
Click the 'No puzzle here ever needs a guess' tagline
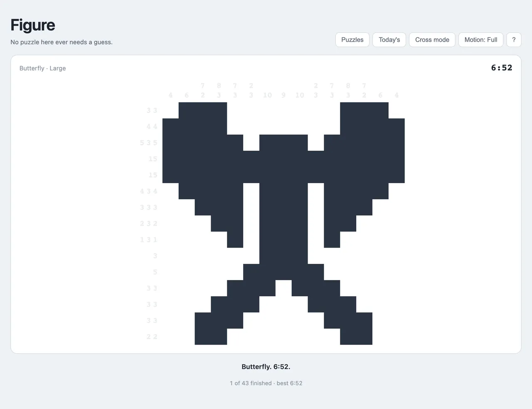pyautogui.click(x=62, y=42)
